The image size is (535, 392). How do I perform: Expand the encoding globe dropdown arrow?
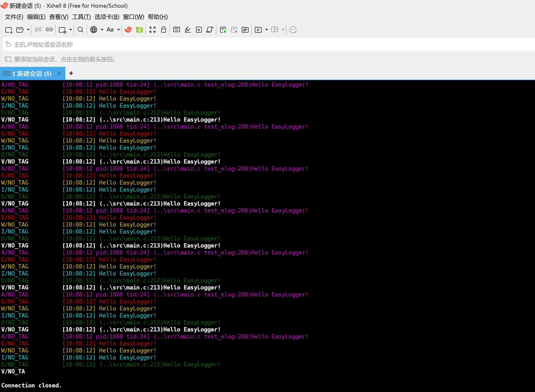click(x=102, y=30)
